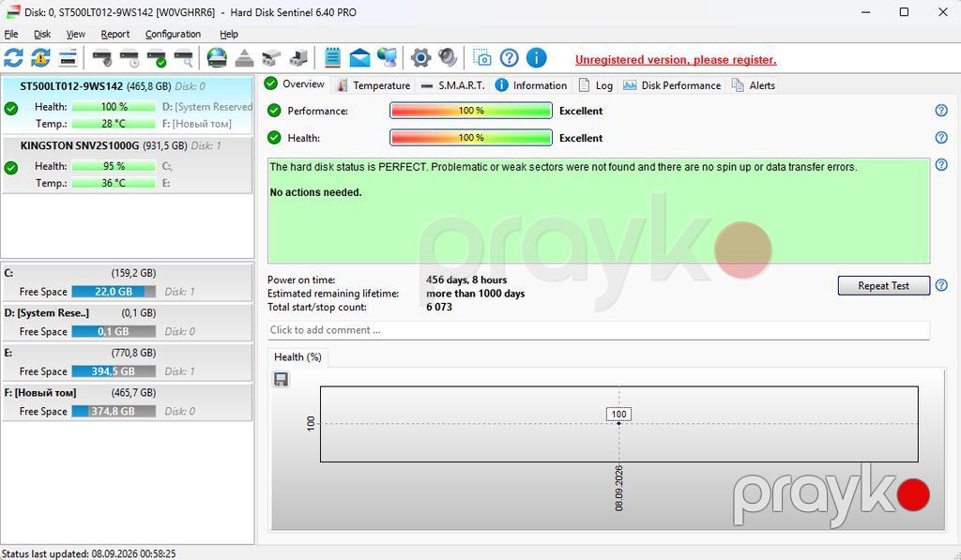Select the D: [System Rese..] partition row

pyautogui.click(x=128, y=323)
